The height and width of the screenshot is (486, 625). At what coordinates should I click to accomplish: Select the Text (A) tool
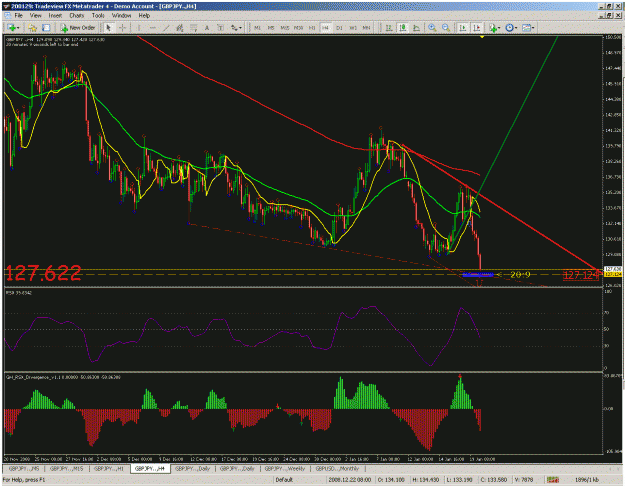pyautogui.click(x=207, y=28)
